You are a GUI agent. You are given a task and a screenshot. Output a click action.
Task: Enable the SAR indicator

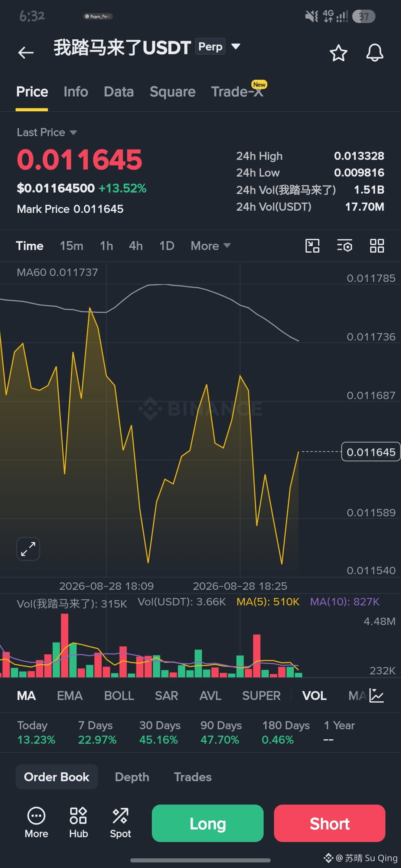pyautogui.click(x=167, y=696)
